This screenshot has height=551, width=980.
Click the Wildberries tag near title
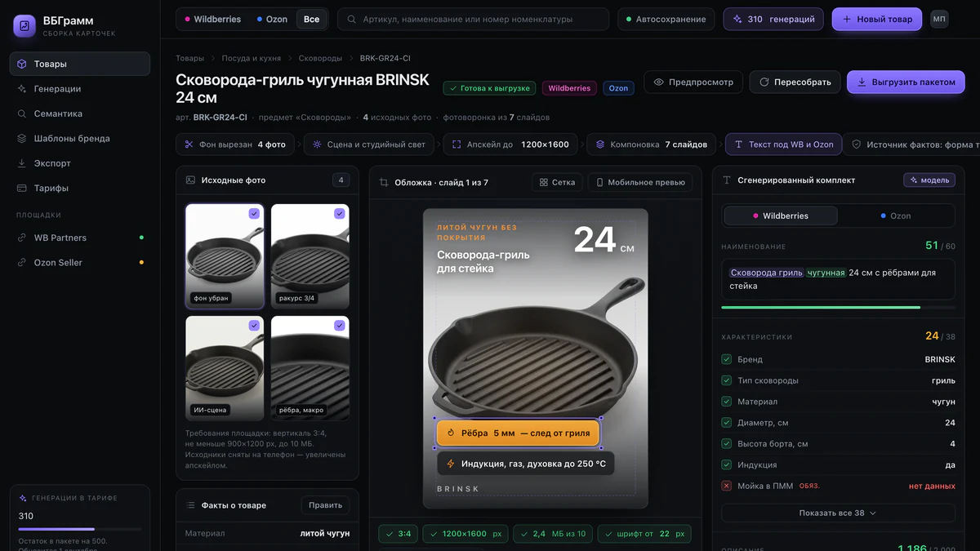coord(569,88)
